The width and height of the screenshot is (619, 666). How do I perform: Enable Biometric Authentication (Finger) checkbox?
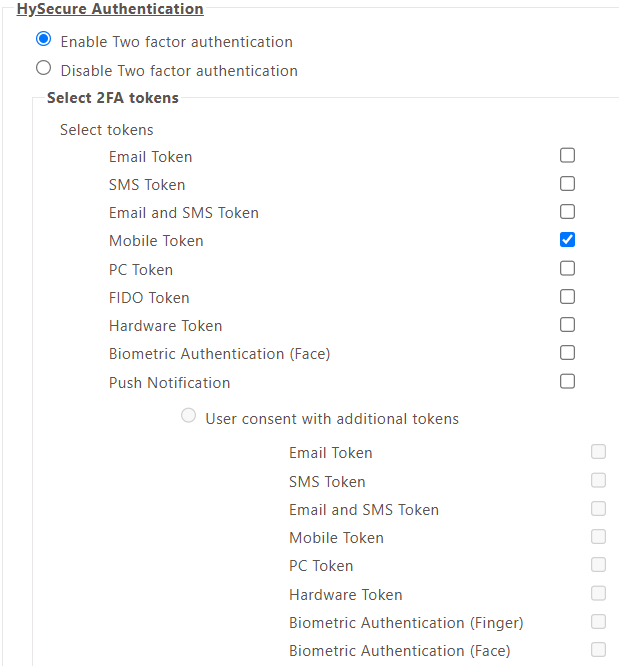598,622
